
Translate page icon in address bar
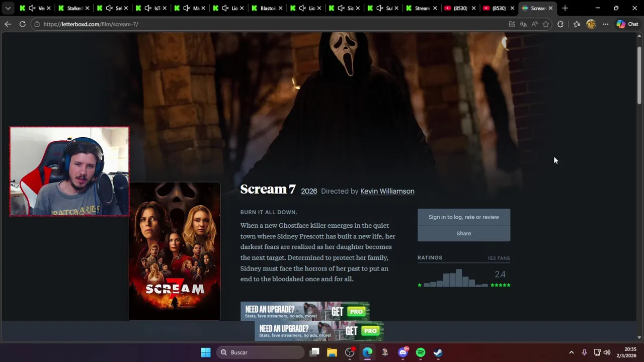[523, 24]
